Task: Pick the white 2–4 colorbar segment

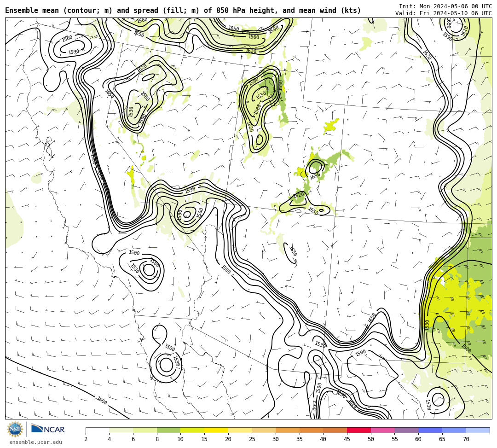Action: click(97, 430)
